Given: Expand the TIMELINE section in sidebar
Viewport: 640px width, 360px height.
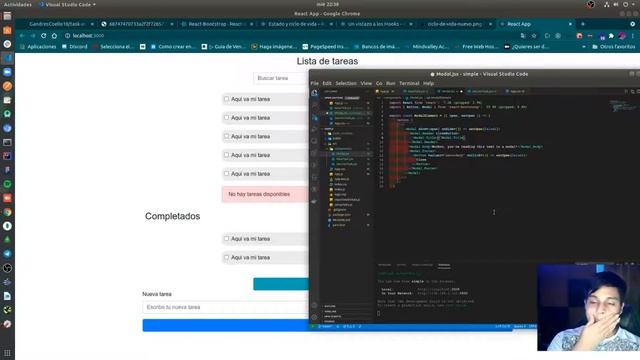Looking at the screenshot, I should tap(330, 311).
